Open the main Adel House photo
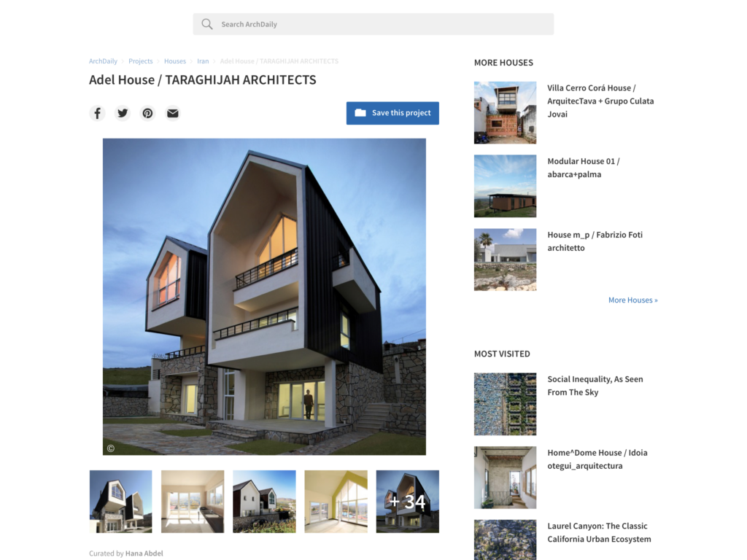Image resolution: width=747 pixels, height=560 pixels. (264, 296)
